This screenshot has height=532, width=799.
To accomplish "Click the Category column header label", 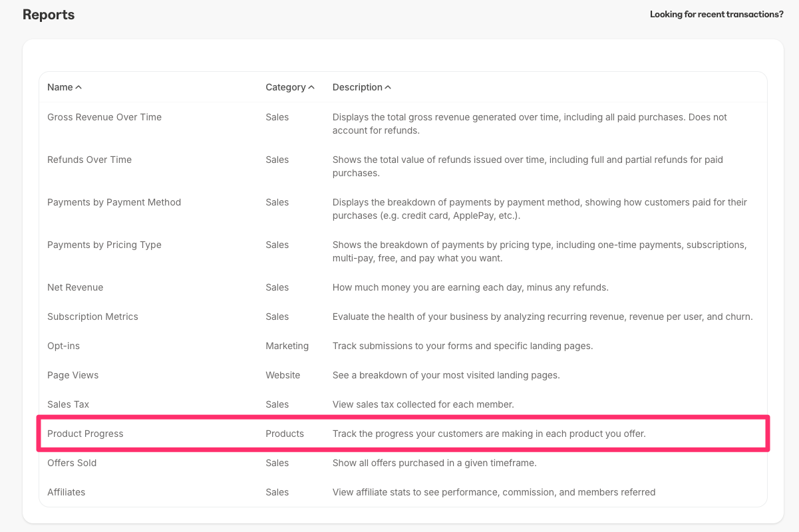I will coord(285,87).
